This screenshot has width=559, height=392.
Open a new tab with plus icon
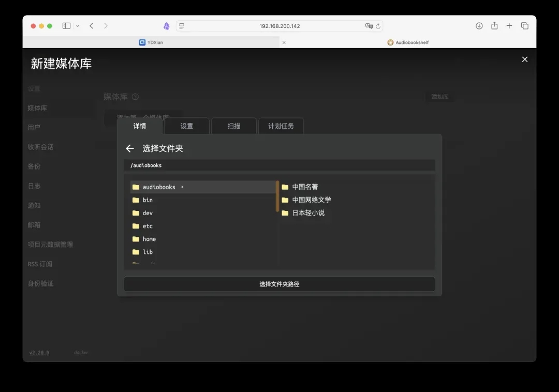509,26
